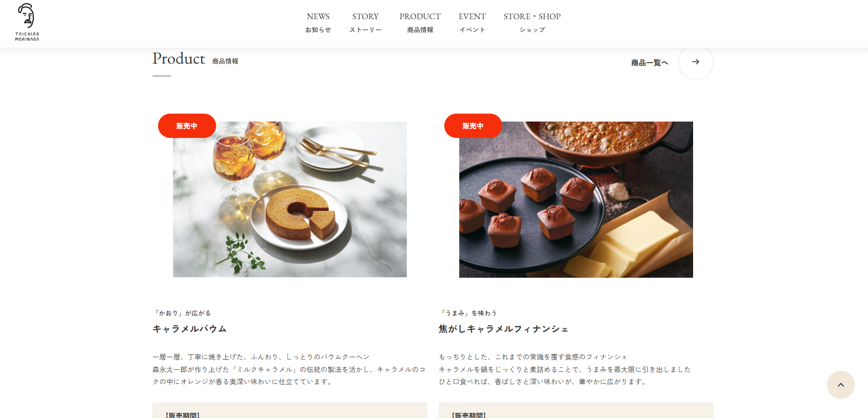Click the 「かおり」が広がる subtitle
Viewport: 868px width, 418px height.
coord(182,313)
